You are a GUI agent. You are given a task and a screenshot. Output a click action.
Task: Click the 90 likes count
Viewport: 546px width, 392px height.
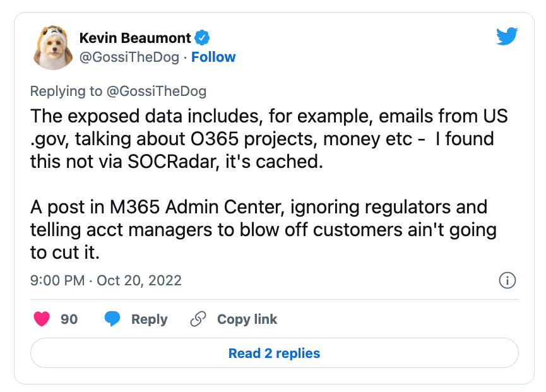click(69, 319)
